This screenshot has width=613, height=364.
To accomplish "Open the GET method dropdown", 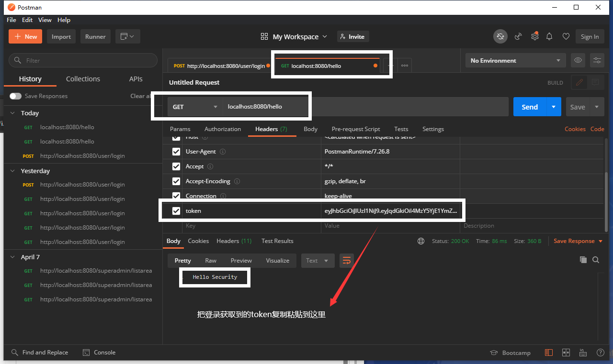I will tap(195, 107).
